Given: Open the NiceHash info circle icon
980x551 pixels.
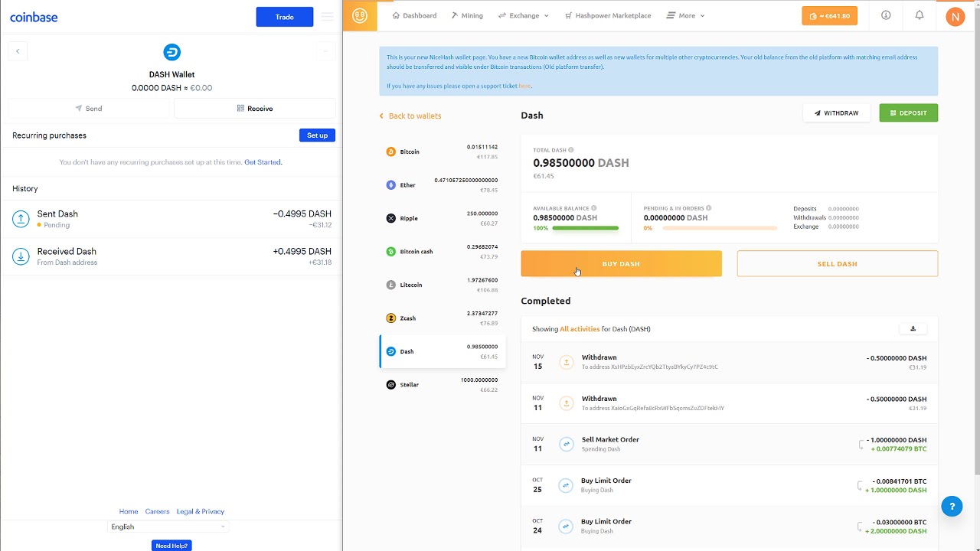Looking at the screenshot, I should pos(886,15).
